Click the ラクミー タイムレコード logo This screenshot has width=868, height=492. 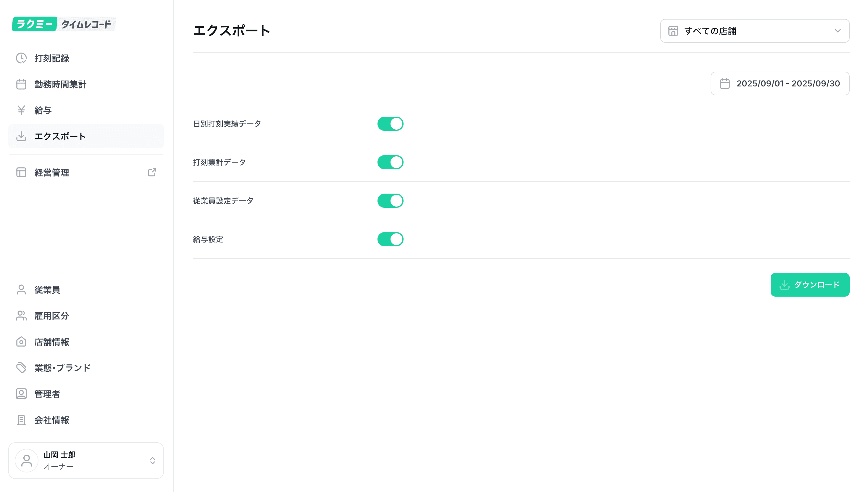(x=64, y=24)
